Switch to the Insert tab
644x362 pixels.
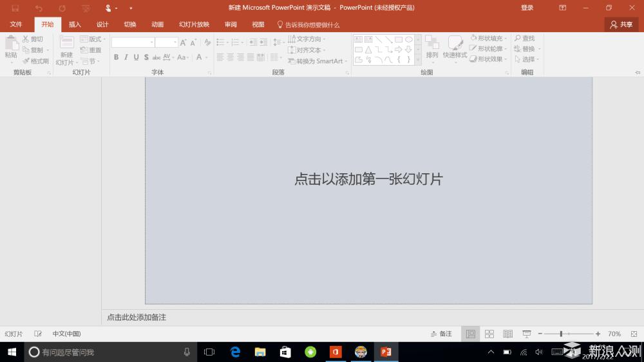(x=75, y=24)
